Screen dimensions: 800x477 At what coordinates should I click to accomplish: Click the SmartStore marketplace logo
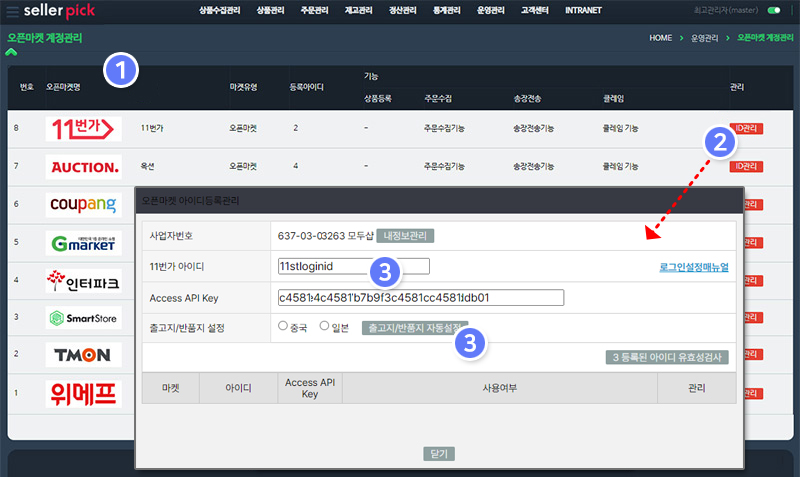pyautogui.click(x=84, y=318)
